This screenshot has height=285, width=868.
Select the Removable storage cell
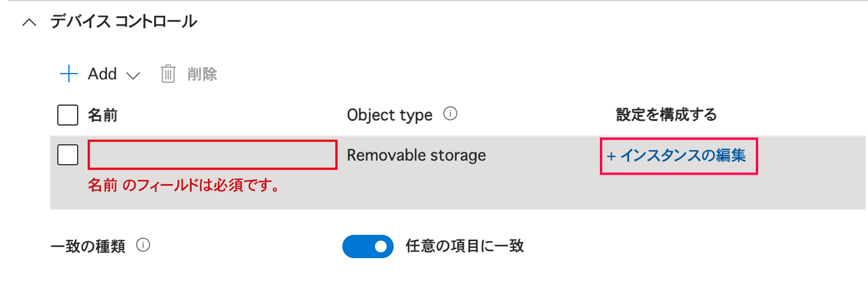[x=416, y=155]
